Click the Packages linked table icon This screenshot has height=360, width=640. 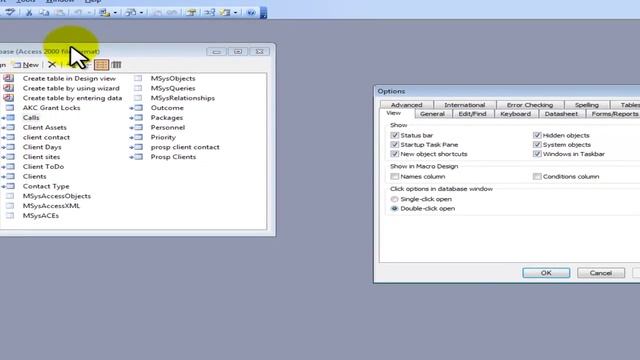137,118
